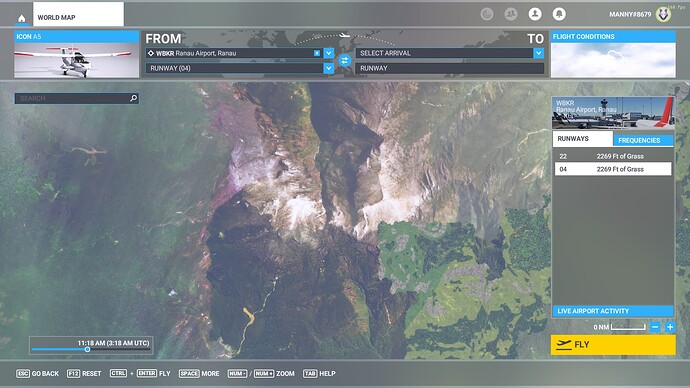This screenshot has width=690, height=388.
Task: Expand the RUNWAY (04) dropdown
Action: tap(329, 68)
